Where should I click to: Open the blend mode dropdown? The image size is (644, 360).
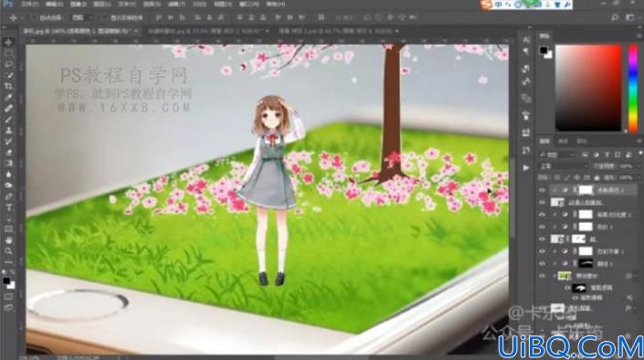pyautogui.click(x=563, y=166)
